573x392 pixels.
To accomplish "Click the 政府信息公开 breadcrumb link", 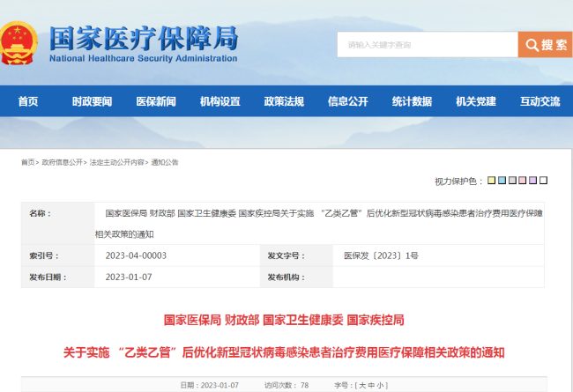I will pos(62,162).
